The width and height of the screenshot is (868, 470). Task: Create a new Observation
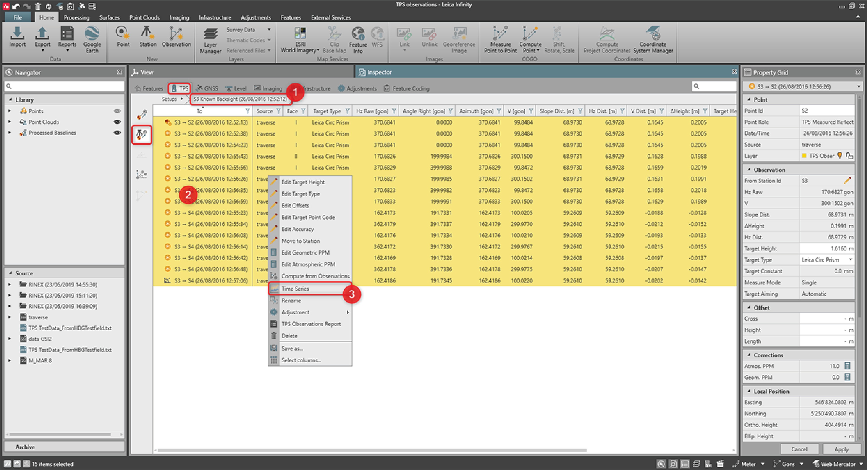(176, 37)
